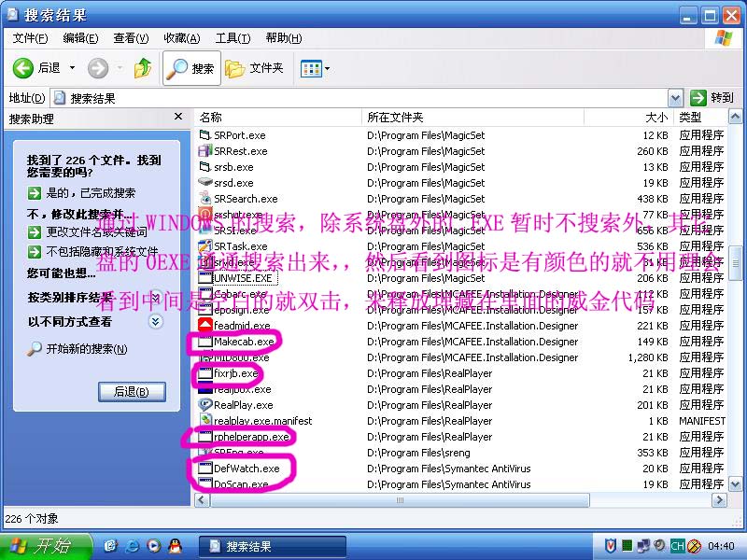Click the 后退(B) button in search pane
The image size is (747, 560).
point(132,391)
